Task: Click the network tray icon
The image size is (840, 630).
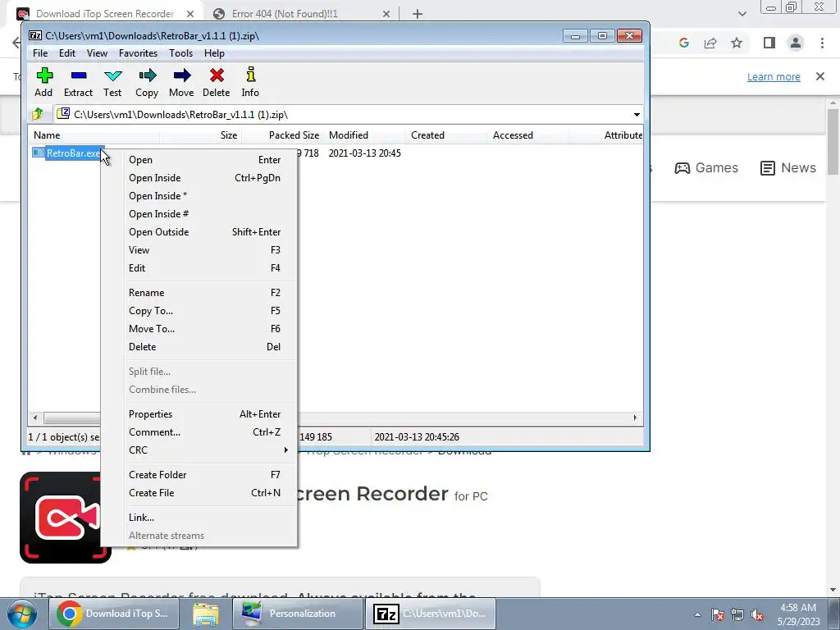Action: (x=737, y=614)
